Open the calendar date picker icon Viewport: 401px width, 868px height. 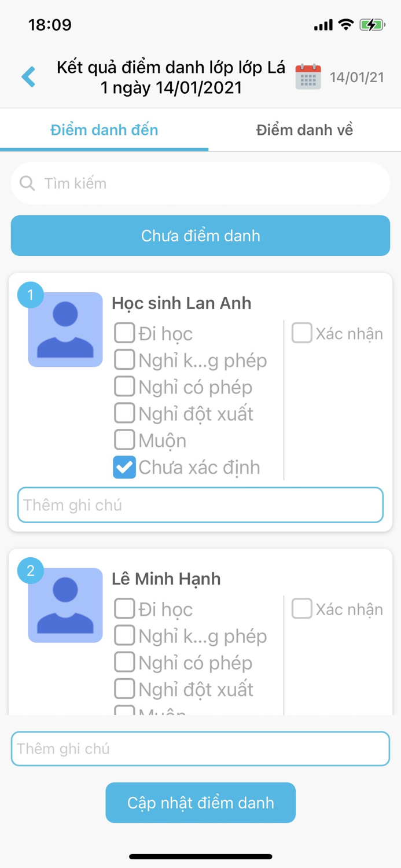pos(308,76)
